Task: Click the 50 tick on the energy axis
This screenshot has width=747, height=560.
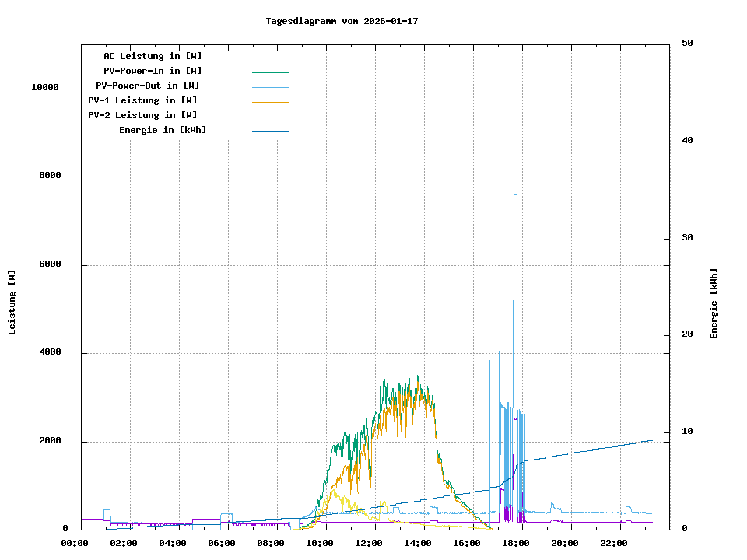Action: (x=687, y=44)
